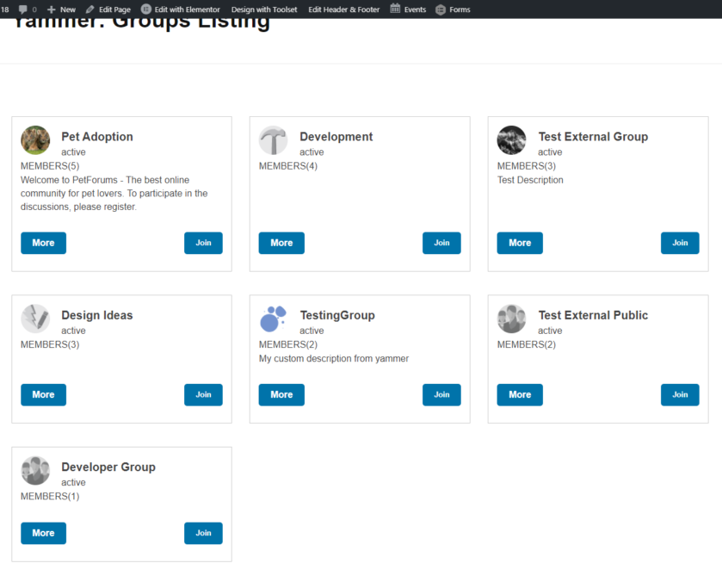This screenshot has width=722, height=588.
Task: Open the Events admin bar item
Action: (408, 9)
